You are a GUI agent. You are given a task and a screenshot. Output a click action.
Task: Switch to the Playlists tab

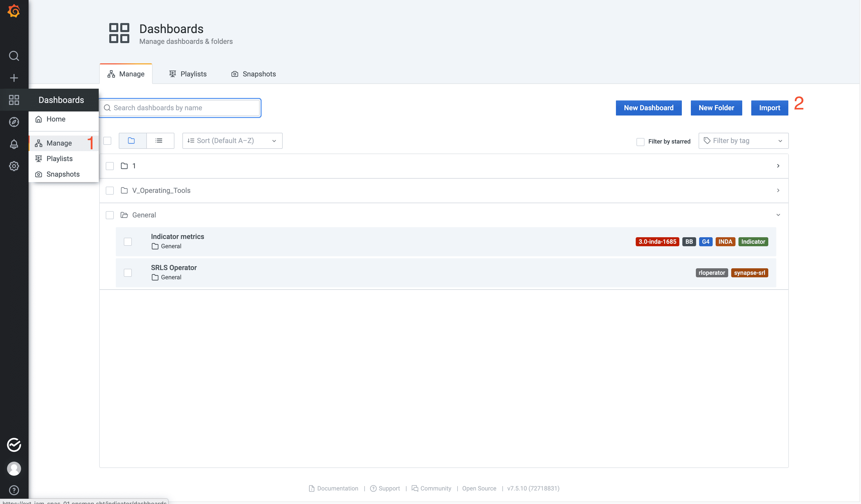point(188,74)
